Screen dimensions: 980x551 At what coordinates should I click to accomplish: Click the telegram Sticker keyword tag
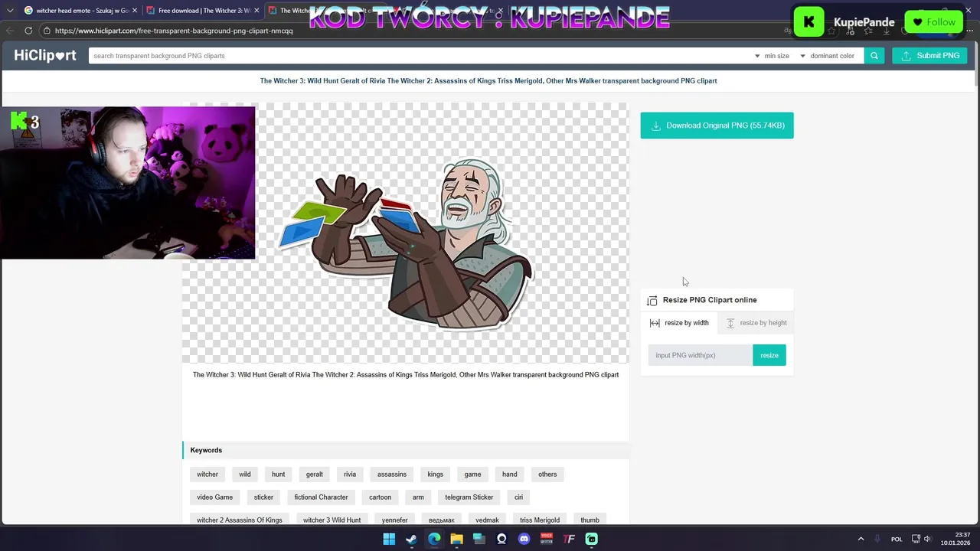469,497
